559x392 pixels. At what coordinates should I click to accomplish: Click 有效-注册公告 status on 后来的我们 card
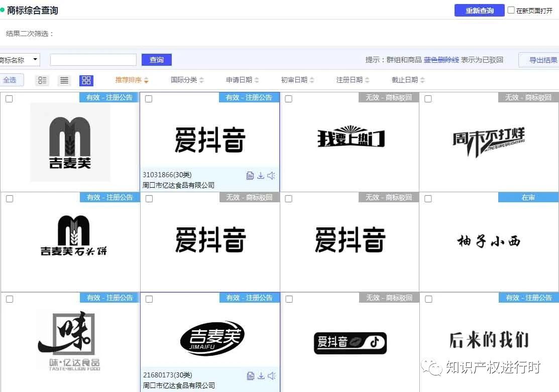click(x=529, y=298)
